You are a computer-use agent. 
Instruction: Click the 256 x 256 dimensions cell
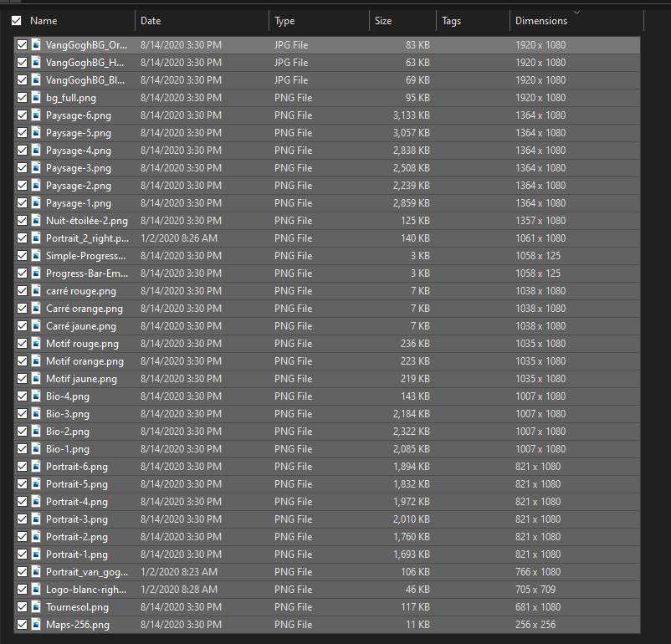point(535,624)
